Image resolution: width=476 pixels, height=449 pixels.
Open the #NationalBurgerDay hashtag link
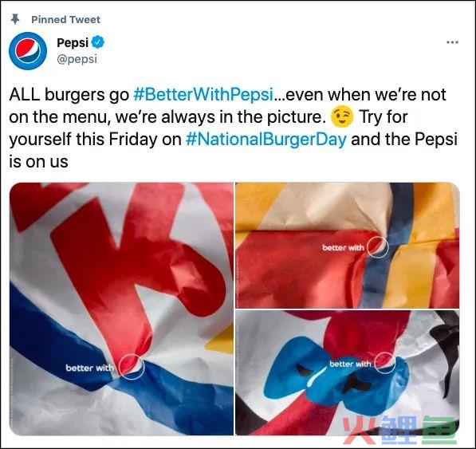pyautogui.click(x=266, y=140)
